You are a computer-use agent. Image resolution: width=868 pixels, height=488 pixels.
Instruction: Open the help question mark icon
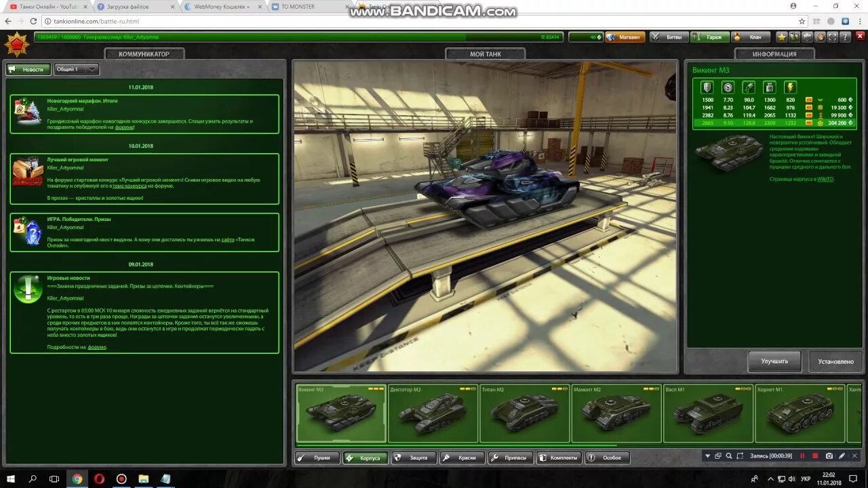(x=845, y=37)
